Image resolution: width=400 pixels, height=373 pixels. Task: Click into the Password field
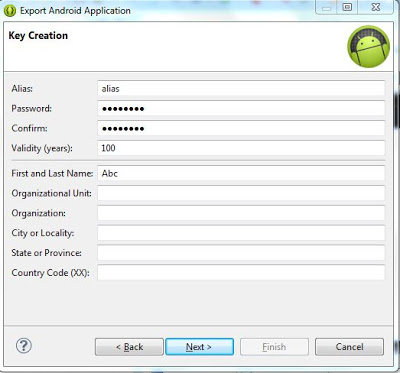point(241,109)
